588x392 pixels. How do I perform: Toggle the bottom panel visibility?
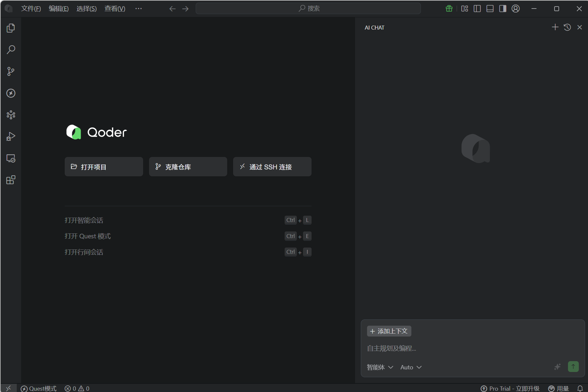pyautogui.click(x=490, y=9)
